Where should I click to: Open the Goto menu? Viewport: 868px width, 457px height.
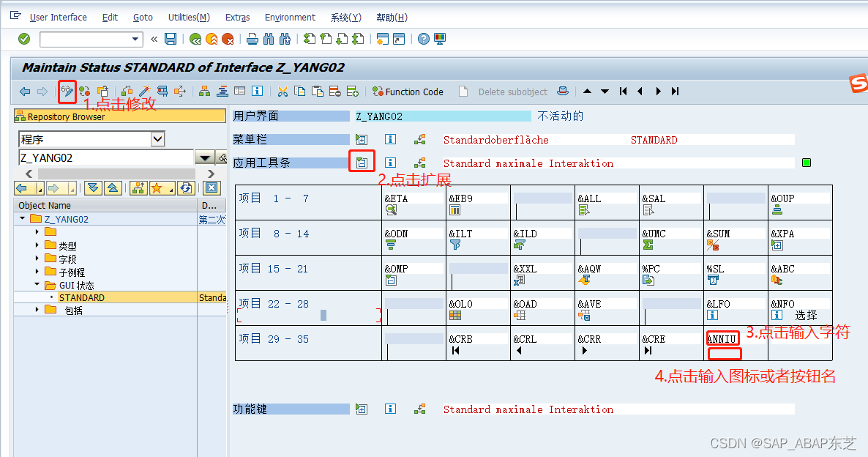pos(143,17)
